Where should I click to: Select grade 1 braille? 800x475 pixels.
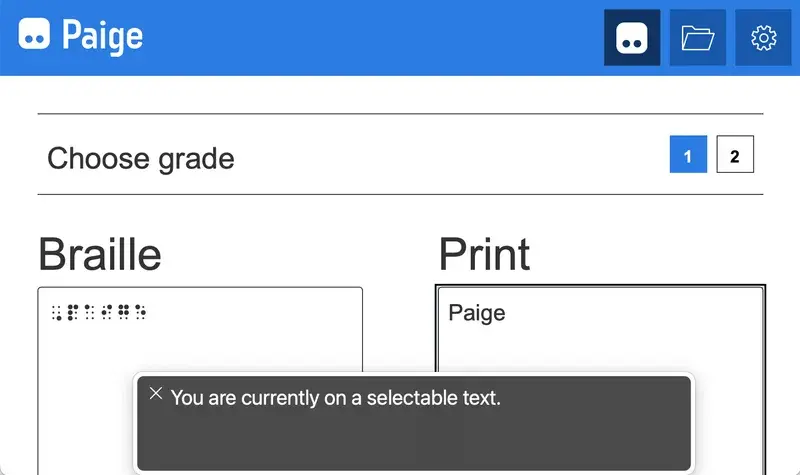pos(688,156)
